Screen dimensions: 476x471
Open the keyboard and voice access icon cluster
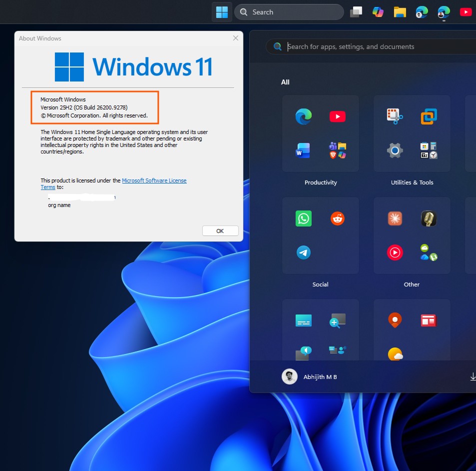click(x=338, y=350)
